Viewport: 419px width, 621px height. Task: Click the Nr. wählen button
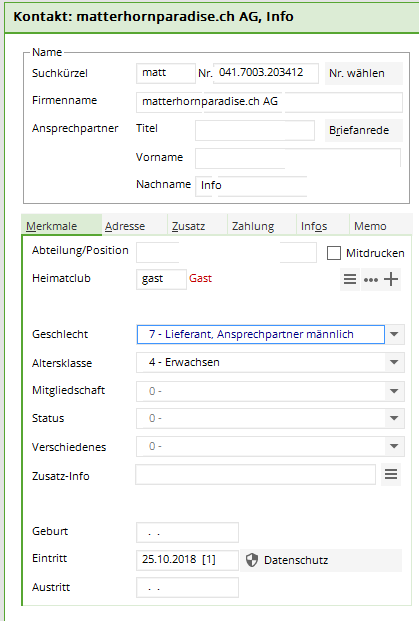[x=364, y=73]
